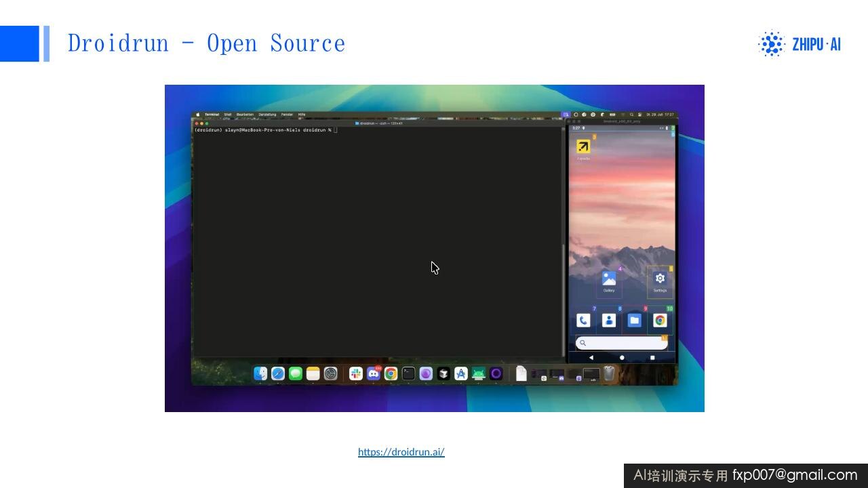Open the Apple menu
This screenshot has height=488, width=868.
pos(198,115)
